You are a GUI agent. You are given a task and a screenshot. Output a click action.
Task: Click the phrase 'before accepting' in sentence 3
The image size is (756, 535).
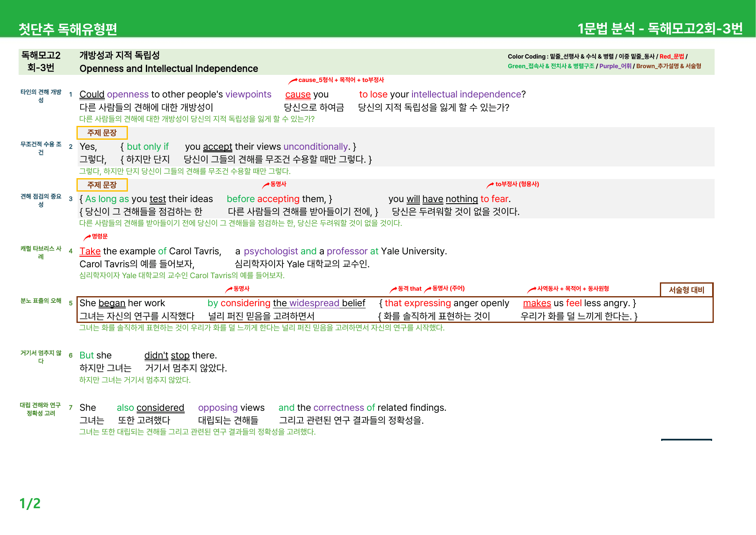[x=263, y=199]
